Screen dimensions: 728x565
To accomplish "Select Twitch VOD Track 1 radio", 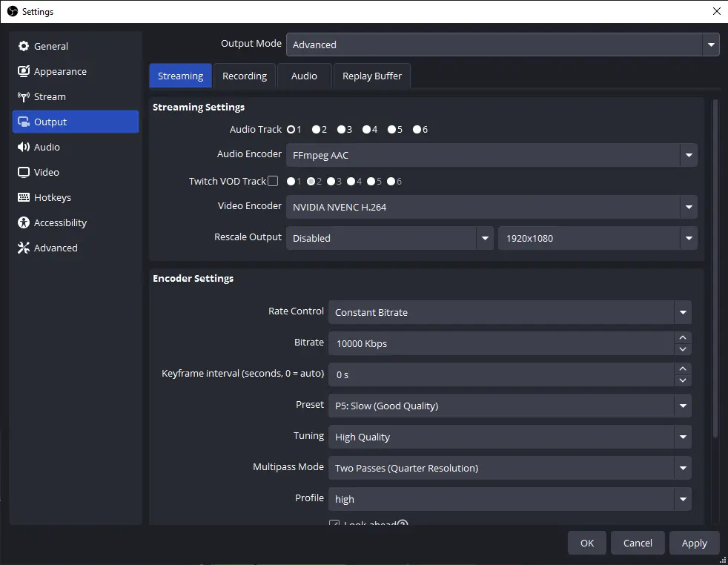I will tap(291, 181).
